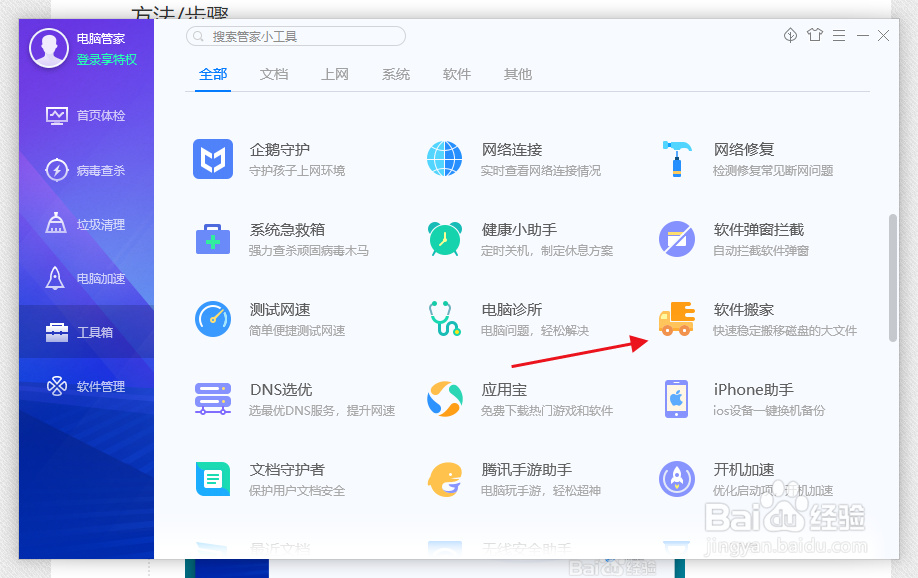
Task: Click the 电脑管家 account name
Action: pyautogui.click(x=101, y=39)
